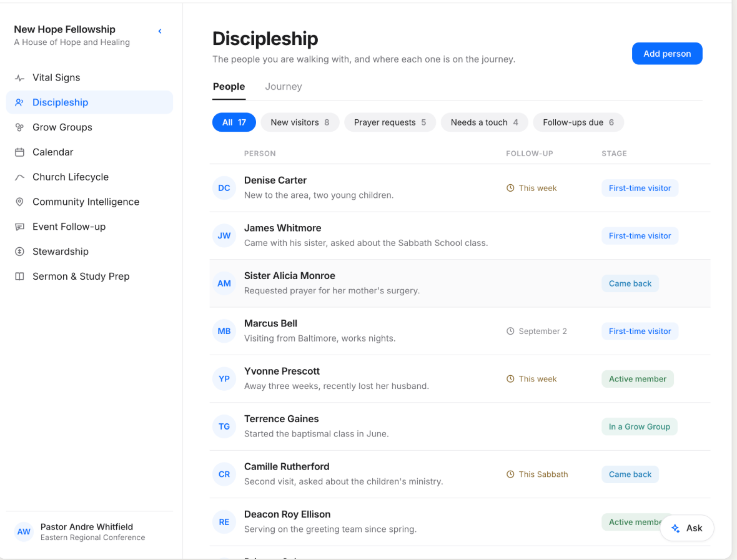Click the TG avatar for Terrence Gaines

pyautogui.click(x=224, y=426)
